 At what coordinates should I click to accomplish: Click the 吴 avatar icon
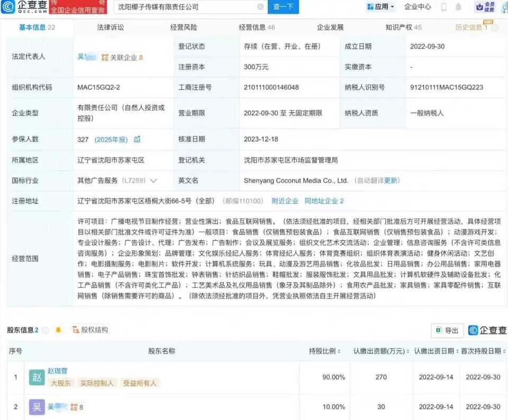point(37,407)
